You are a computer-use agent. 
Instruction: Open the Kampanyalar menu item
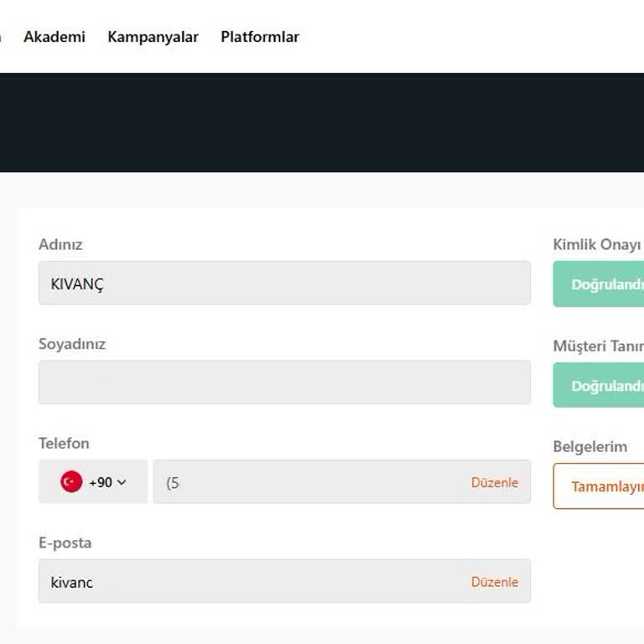coord(153,37)
